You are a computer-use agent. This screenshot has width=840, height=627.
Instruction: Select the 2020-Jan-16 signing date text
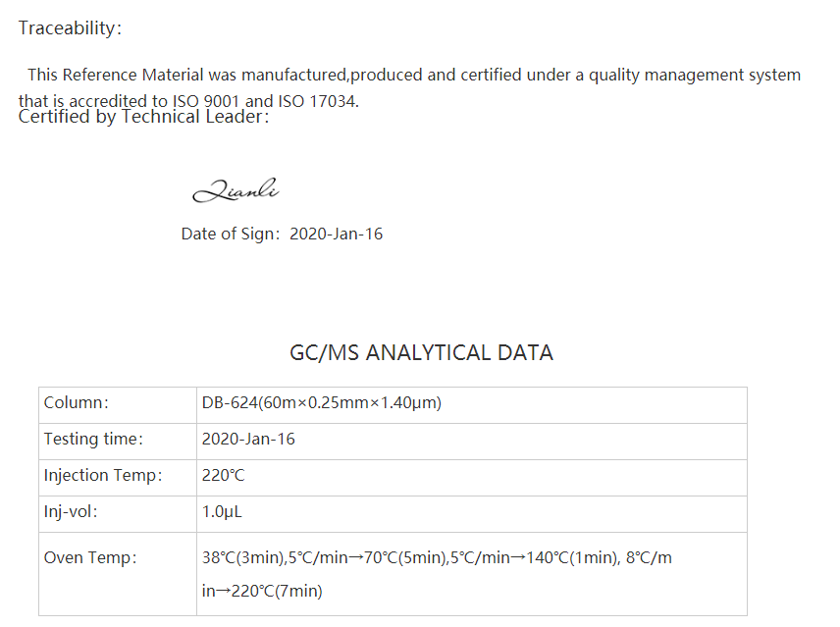click(336, 234)
